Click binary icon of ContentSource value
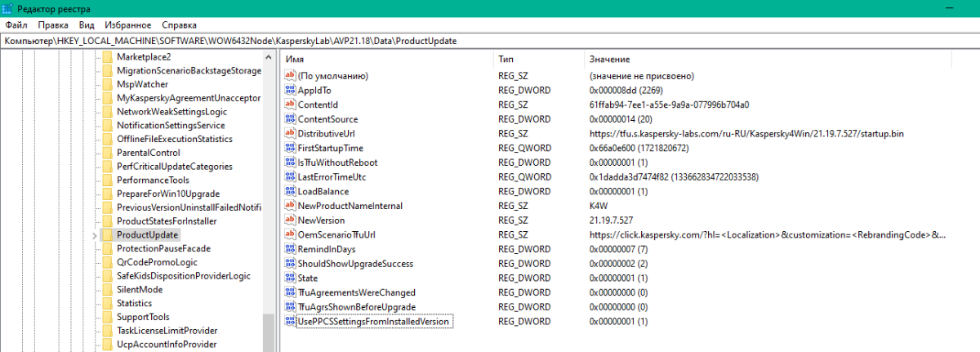The image size is (980, 352). 290,119
